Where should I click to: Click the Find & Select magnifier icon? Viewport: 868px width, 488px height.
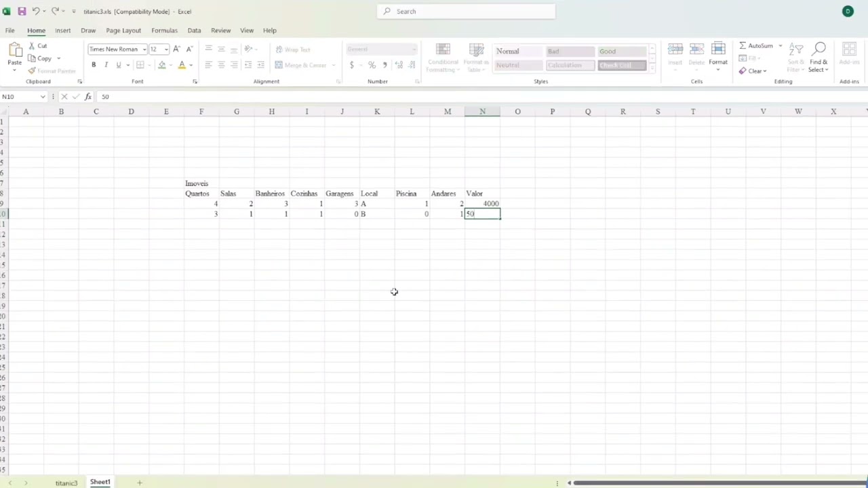tap(819, 49)
